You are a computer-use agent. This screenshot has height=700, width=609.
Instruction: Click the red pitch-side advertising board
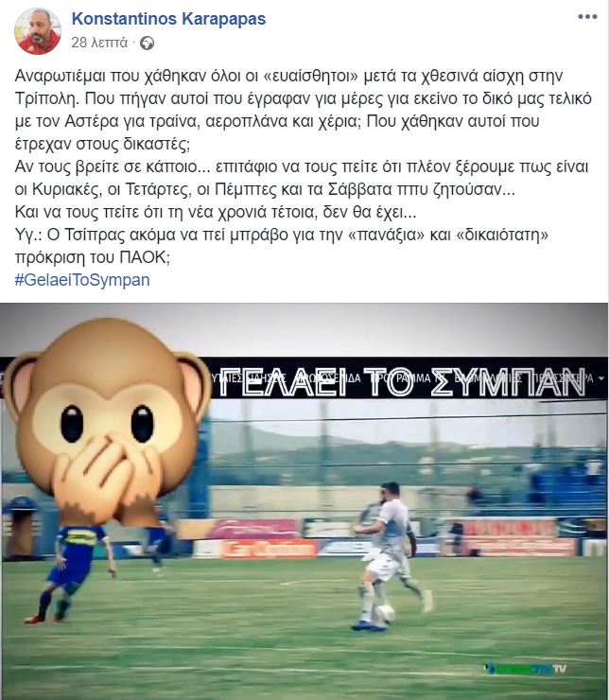pyautogui.click(x=268, y=549)
